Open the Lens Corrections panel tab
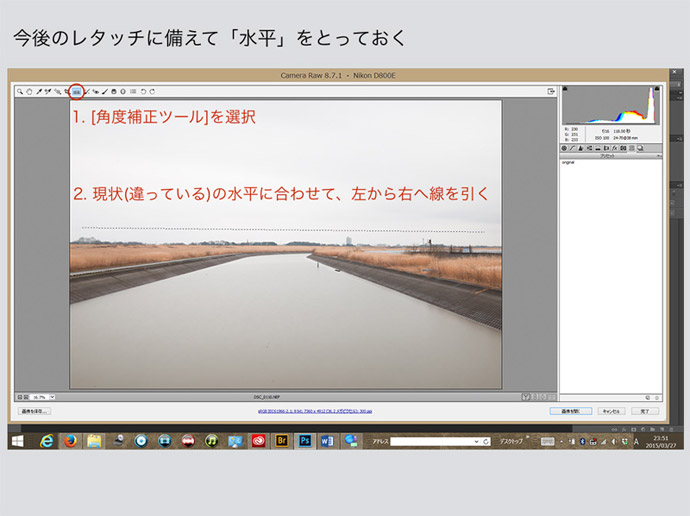This screenshot has height=516, width=690. tap(606, 148)
